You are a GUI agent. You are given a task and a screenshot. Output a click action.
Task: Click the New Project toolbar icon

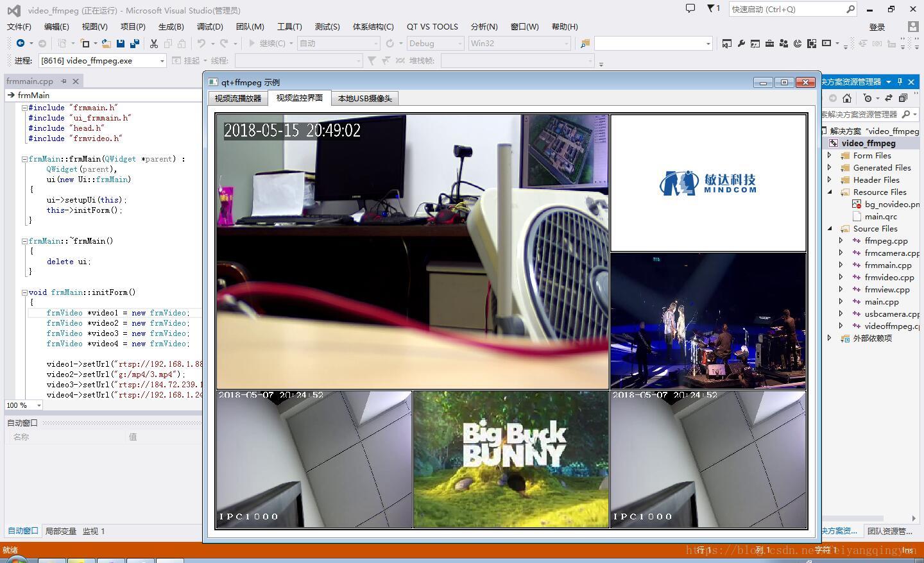tap(85, 44)
